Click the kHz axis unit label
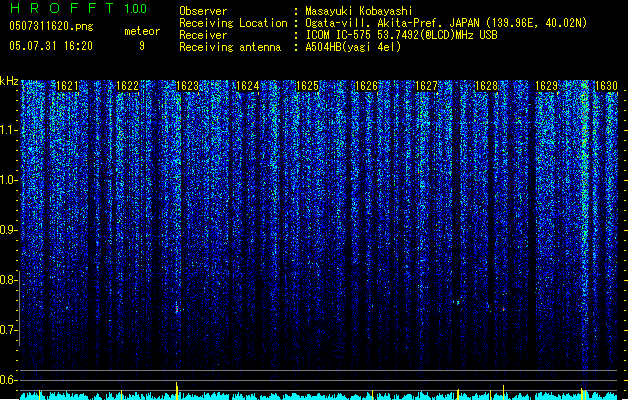Image resolution: width=629 pixels, height=400 pixels. [x=9, y=81]
